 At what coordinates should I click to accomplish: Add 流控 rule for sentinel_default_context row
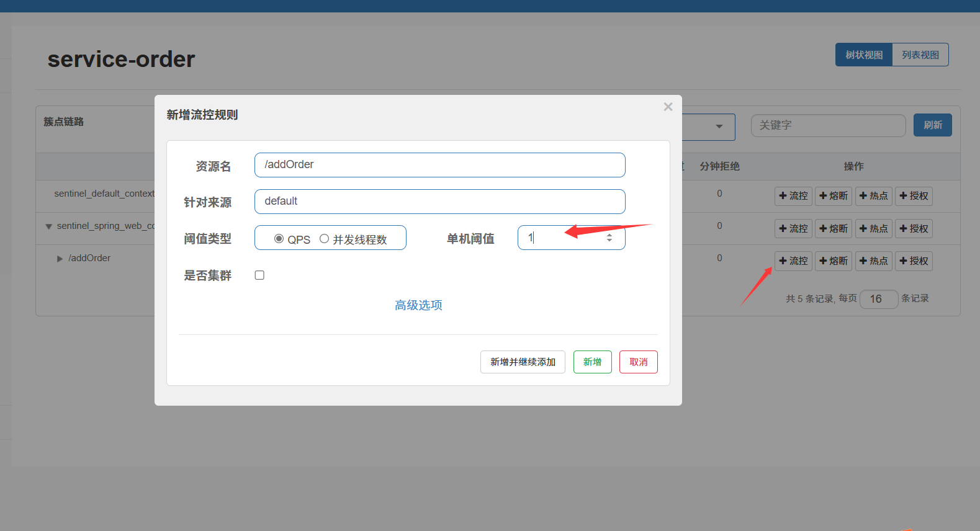click(793, 196)
